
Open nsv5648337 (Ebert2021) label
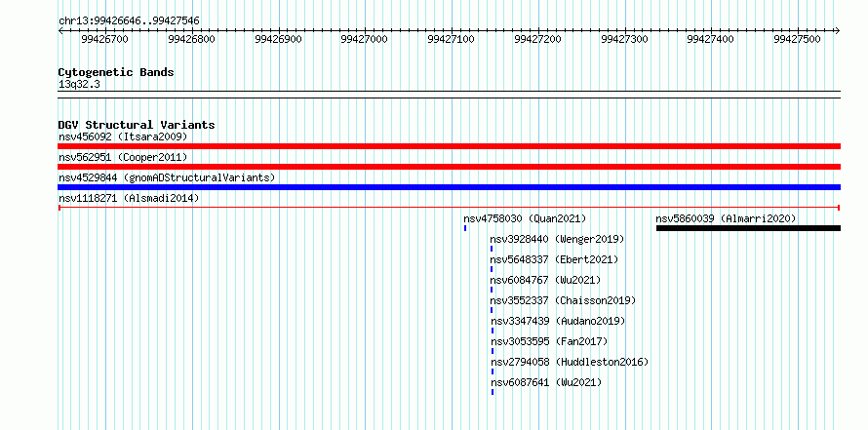(555, 259)
